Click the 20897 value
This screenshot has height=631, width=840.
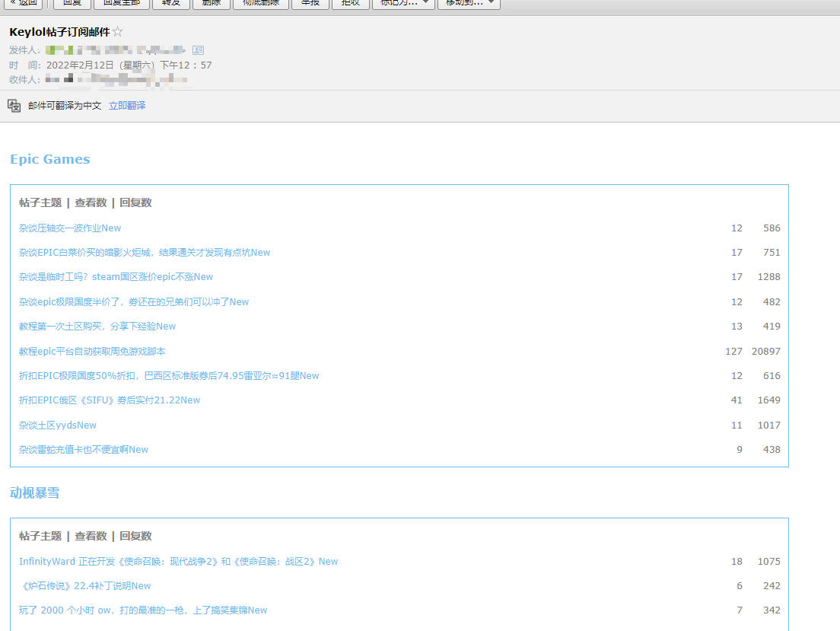click(x=765, y=351)
